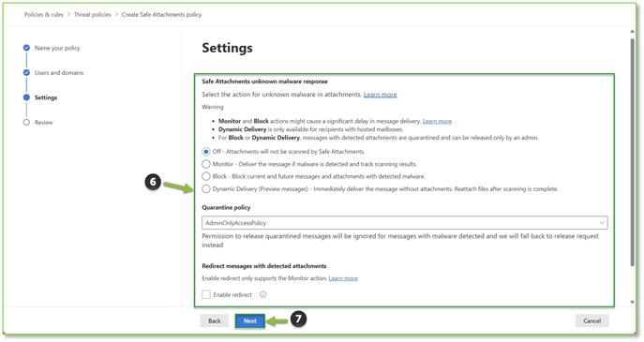
Task: Click the scrollbar down arrow
Action: 633,302
